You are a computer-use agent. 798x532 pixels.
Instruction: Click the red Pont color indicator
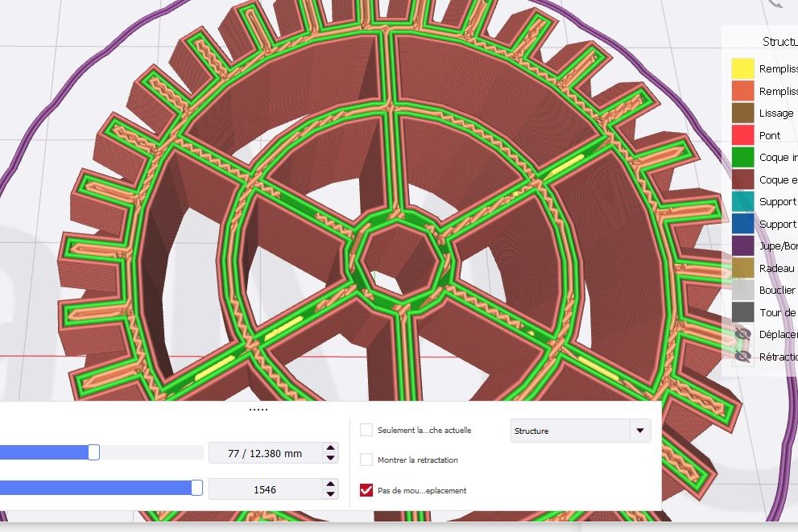click(742, 135)
